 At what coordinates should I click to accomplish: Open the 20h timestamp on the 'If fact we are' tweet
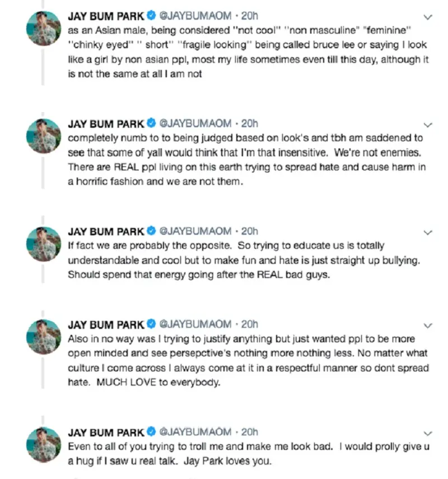[249, 231]
